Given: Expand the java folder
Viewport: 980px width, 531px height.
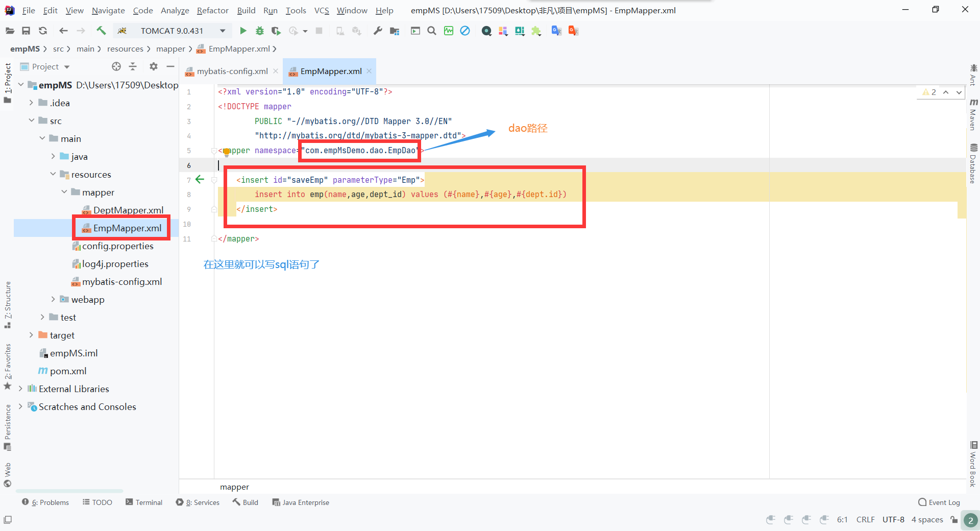Looking at the screenshot, I should point(53,156).
